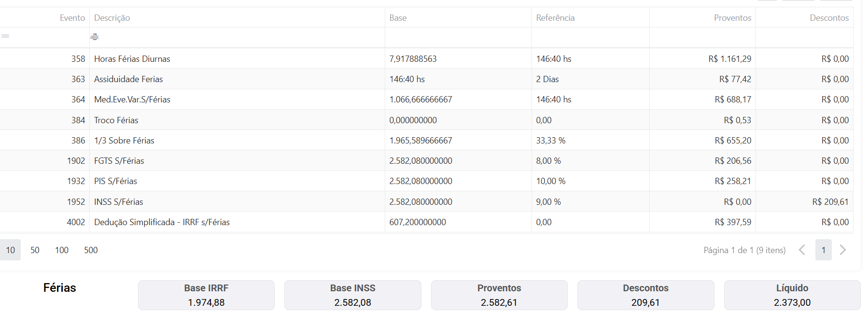Go to the previous page arrow
868x314 pixels.
coord(802,250)
